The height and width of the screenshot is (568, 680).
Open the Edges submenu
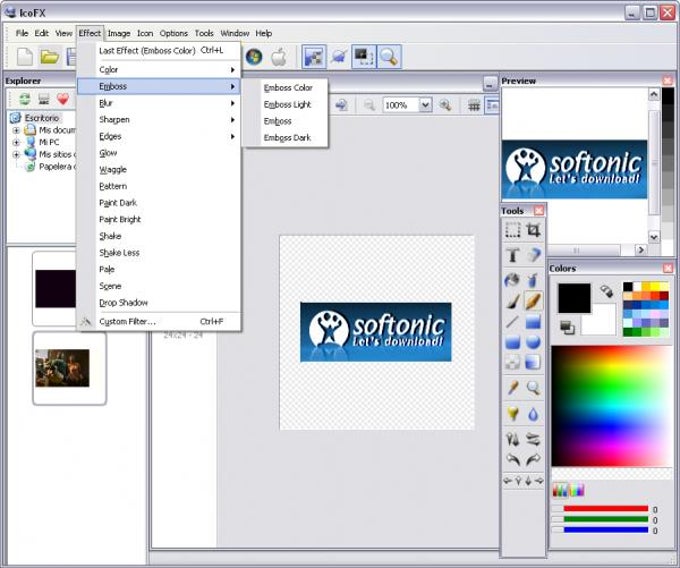pos(158,137)
